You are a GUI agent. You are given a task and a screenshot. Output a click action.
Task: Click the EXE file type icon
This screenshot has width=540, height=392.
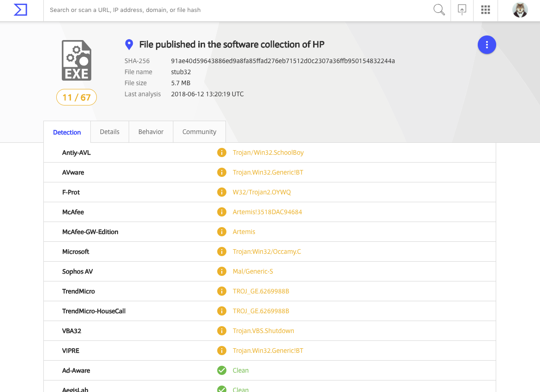pyautogui.click(x=77, y=61)
